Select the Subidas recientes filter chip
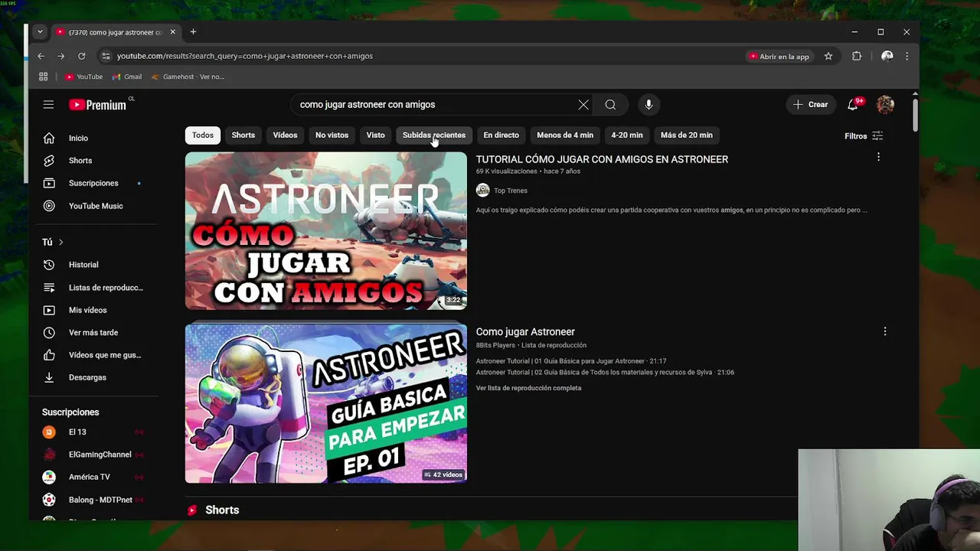 (x=434, y=135)
